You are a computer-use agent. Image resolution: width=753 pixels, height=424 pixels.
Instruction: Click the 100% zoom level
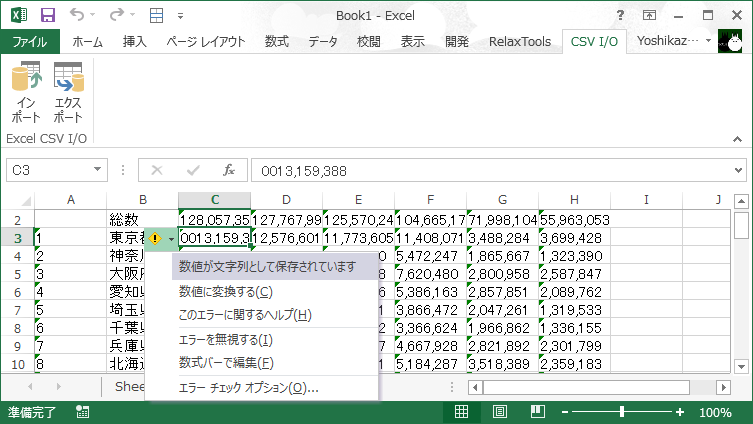coord(715,412)
